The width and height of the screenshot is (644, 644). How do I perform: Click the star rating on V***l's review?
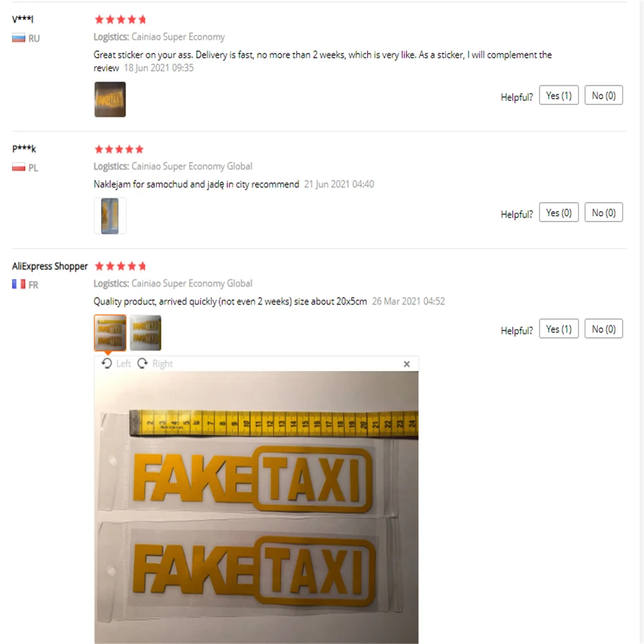(120, 19)
